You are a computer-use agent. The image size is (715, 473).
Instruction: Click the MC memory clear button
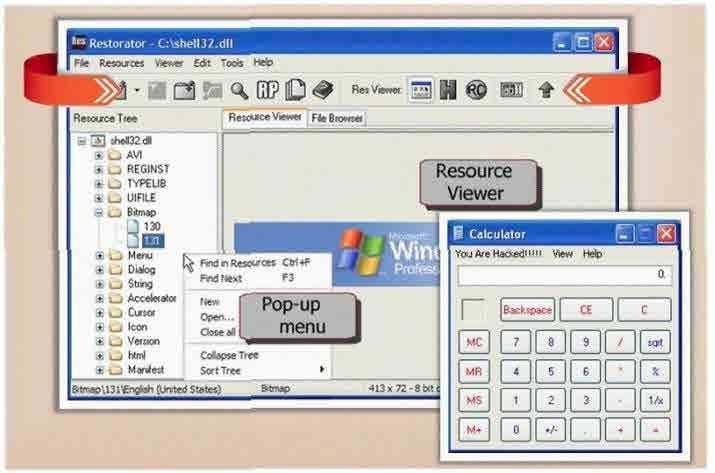pyautogui.click(x=474, y=343)
